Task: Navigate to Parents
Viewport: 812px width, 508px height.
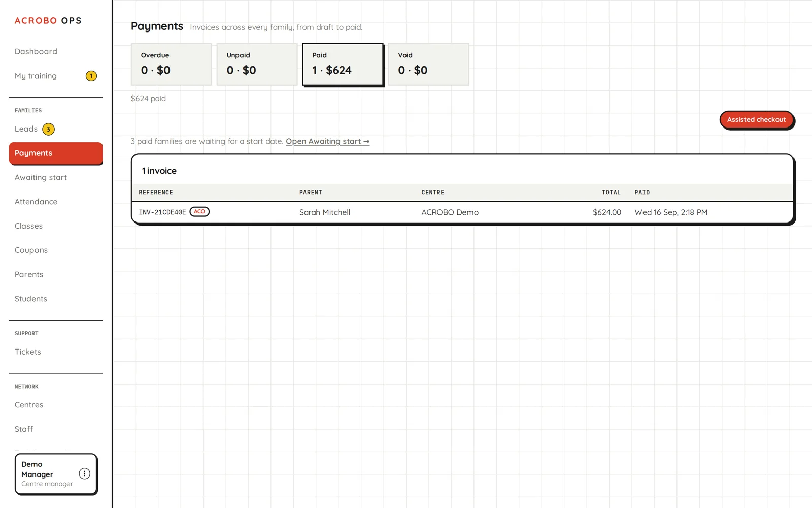Action: [x=29, y=275]
